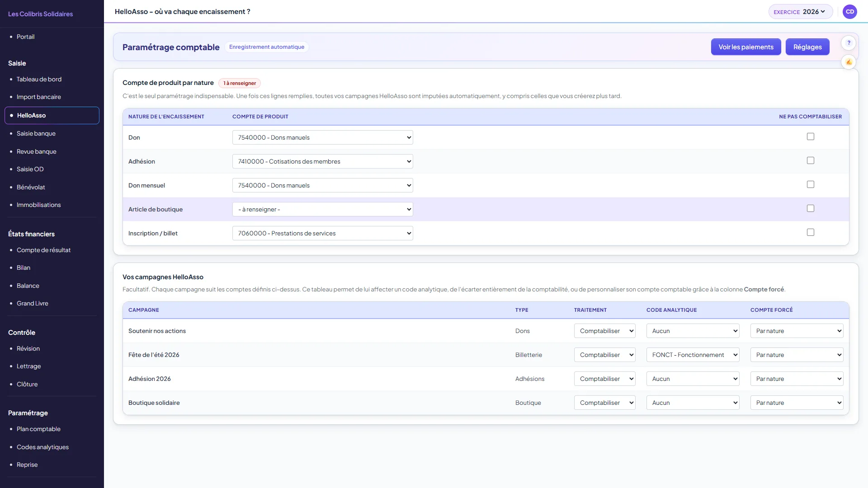This screenshot has width=868, height=488.
Task: Open the analytic code for Fête de l'été 2026
Action: [x=693, y=355]
